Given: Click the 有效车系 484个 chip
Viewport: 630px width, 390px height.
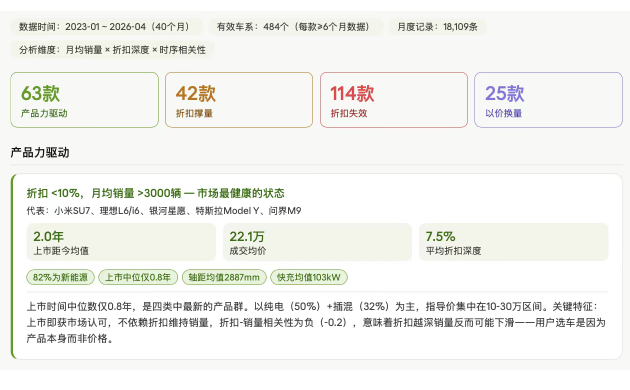Looking at the screenshot, I should pos(296,27).
